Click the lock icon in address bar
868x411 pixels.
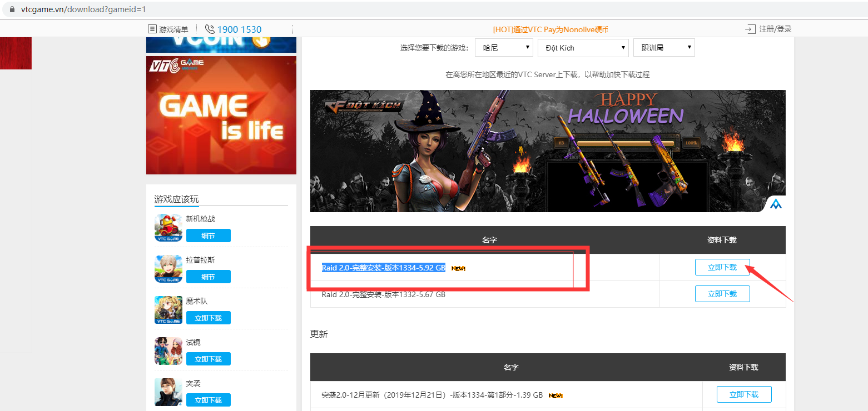(x=12, y=9)
